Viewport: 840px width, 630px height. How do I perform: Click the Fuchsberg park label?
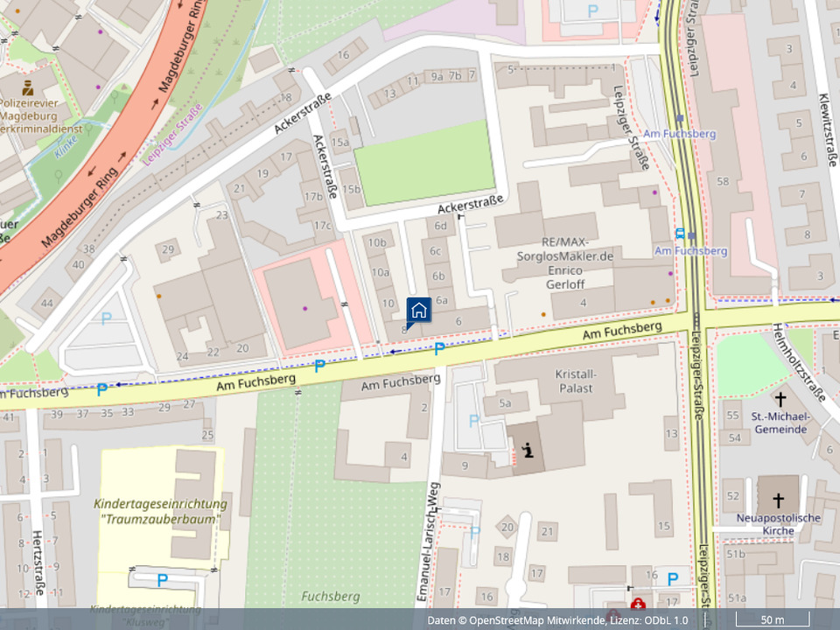coord(330,596)
